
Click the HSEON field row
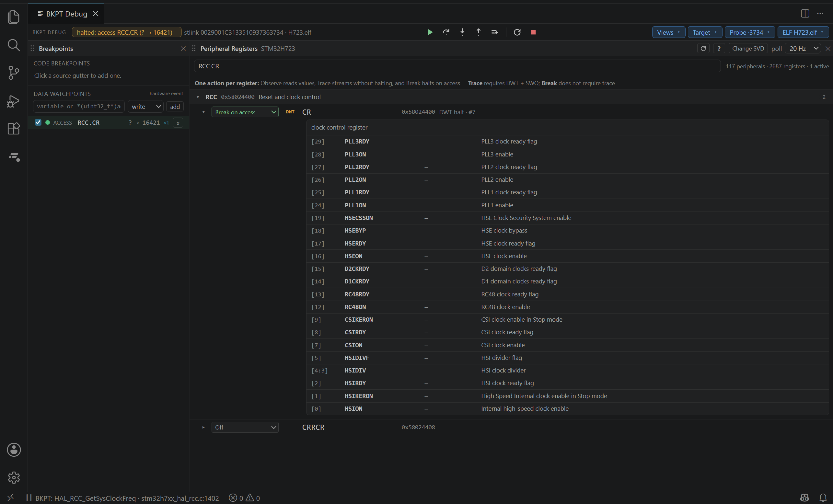tap(567, 256)
